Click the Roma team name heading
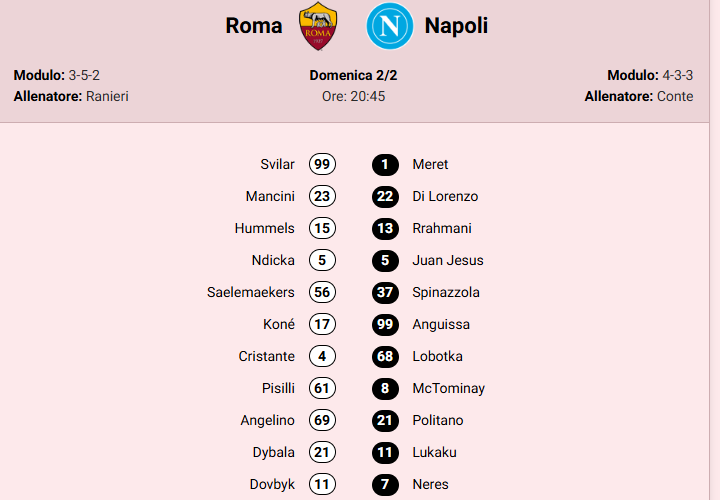Image resolution: width=720 pixels, height=500 pixels. click(254, 26)
